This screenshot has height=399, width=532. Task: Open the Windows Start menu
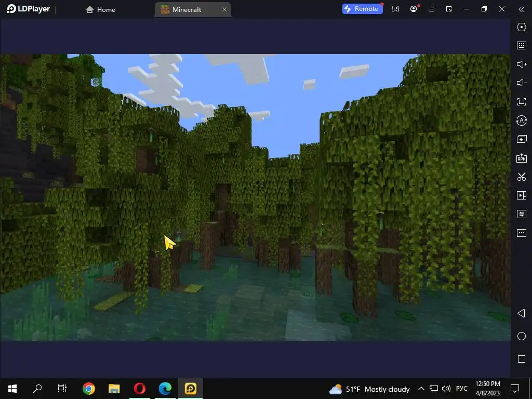[12, 389]
